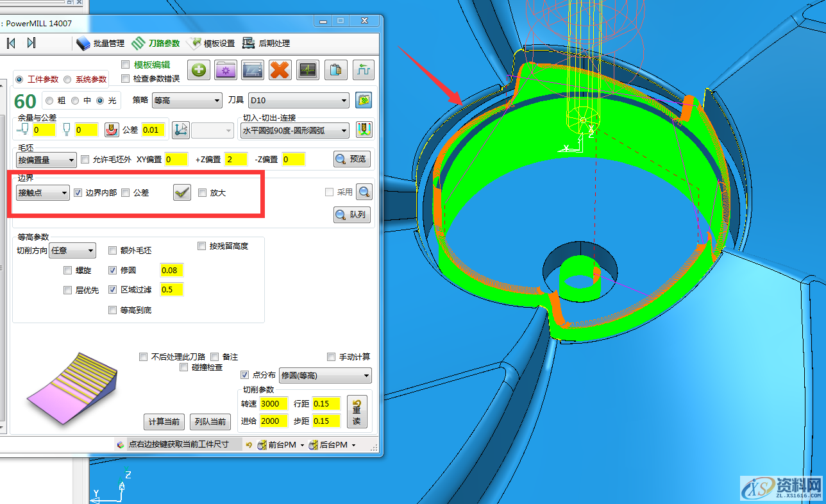Click the green plus add icon
The width and height of the screenshot is (826, 504).
(198, 70)
